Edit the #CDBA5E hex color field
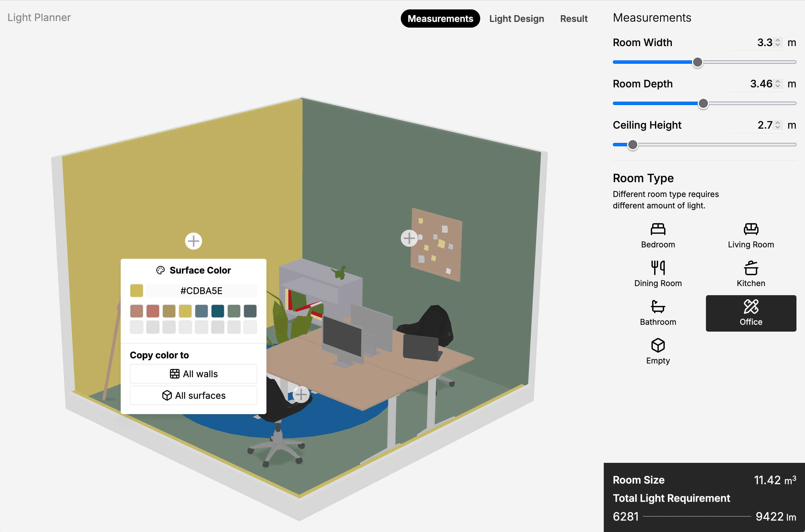Screen dimensions: 805x532 click(202, 291)
